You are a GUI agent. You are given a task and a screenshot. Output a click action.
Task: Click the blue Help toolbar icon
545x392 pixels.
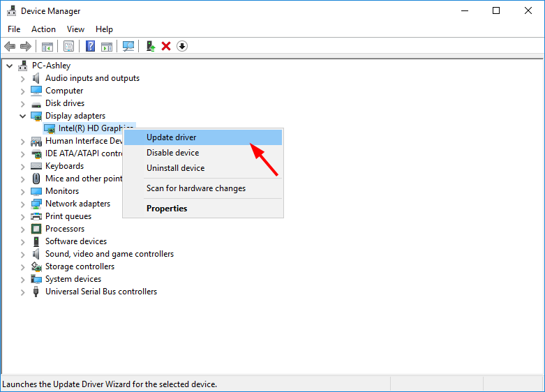pos(90,46)
